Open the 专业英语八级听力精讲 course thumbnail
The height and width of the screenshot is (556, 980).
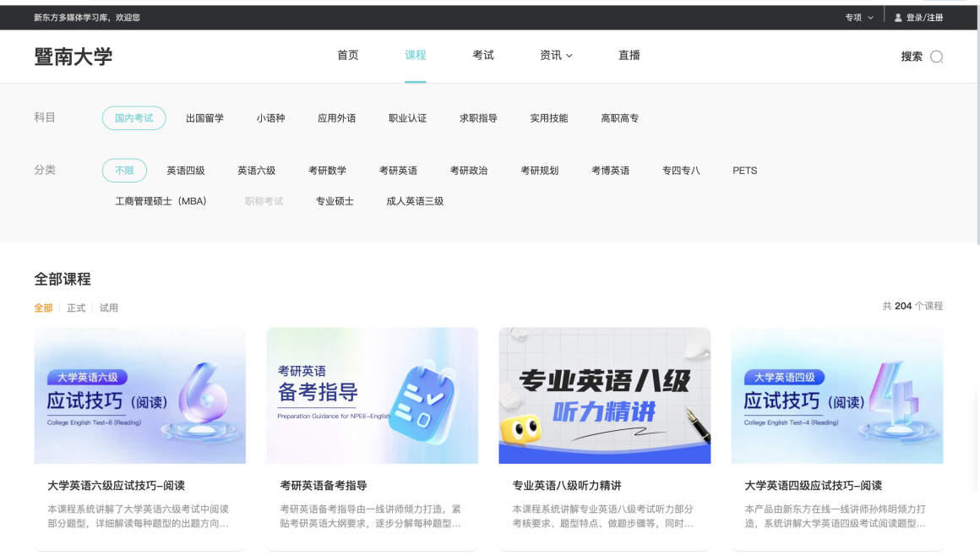(x=604, y=395)
